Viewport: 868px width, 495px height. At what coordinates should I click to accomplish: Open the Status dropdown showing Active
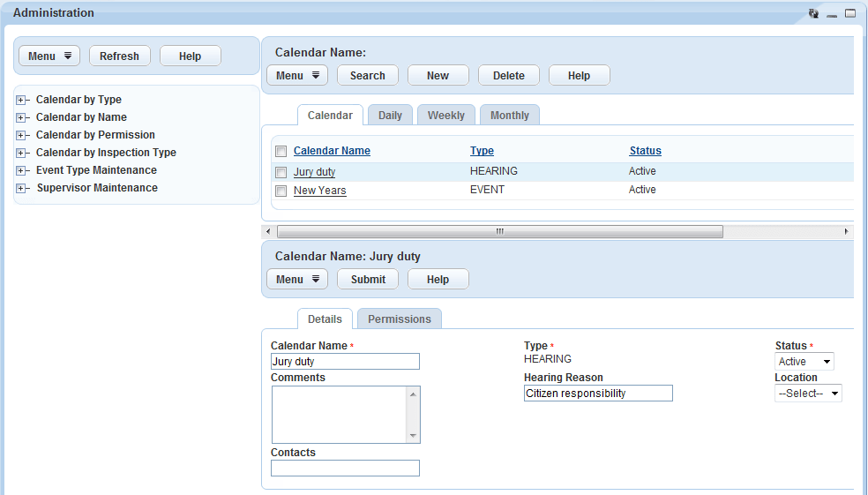click(804, 362)
